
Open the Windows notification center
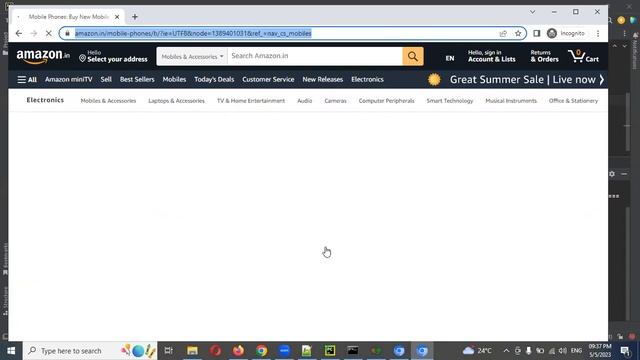point(625,351)
